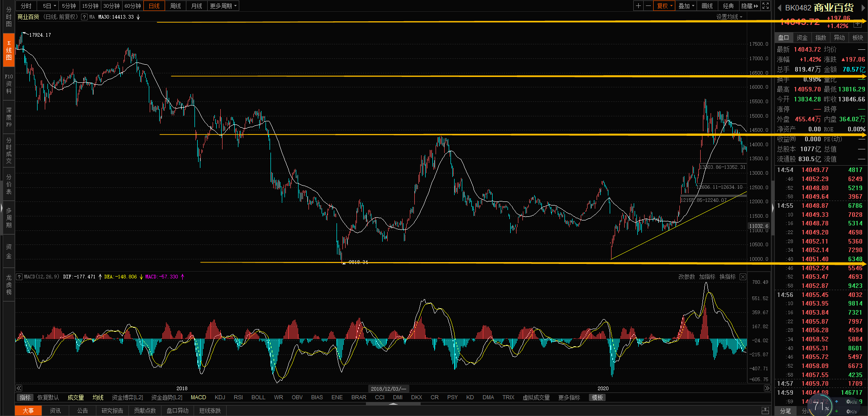Switch to 分时 chart tab
Screen dimensions: 868x416
coord(26,6)
